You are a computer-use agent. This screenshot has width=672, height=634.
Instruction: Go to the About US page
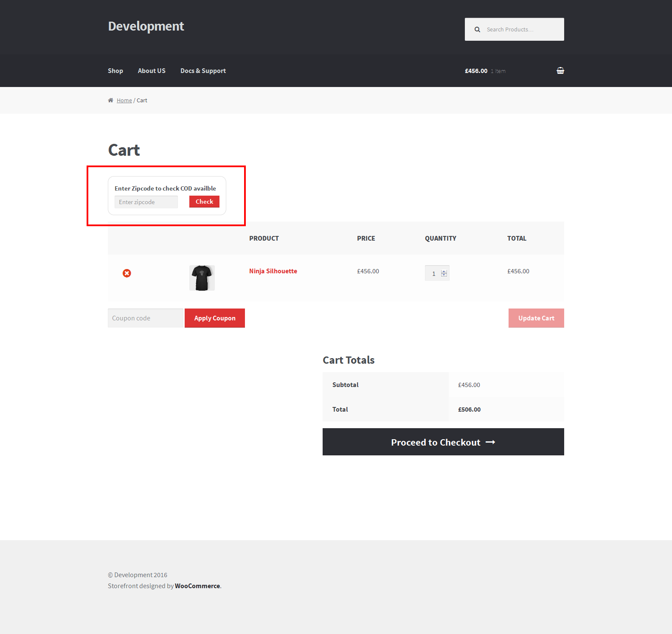[152, 71]
